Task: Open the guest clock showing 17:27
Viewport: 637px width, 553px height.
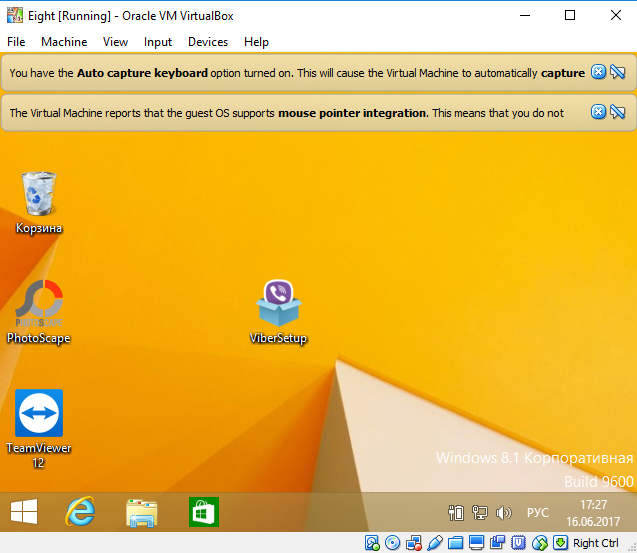Action: pyautogui.click(x=593, y=513)
